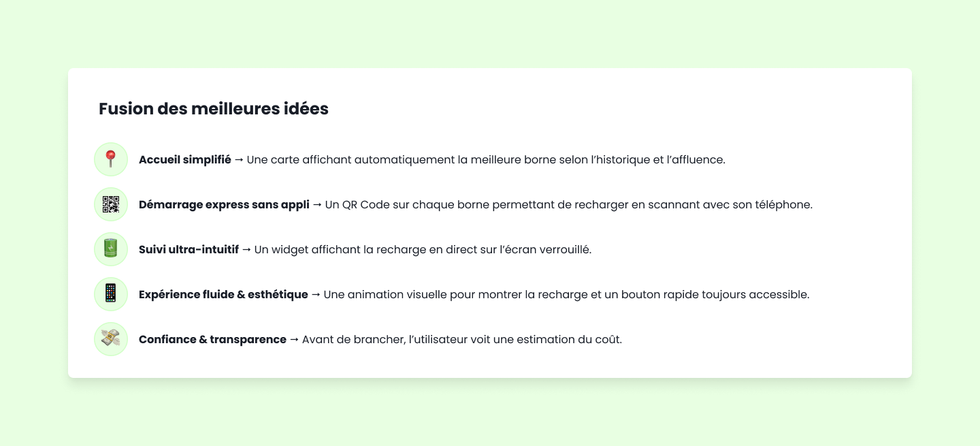Click the arrow after "Confiance & transparence"
This screenshot has width=980, height=446.
pos(294,340)
